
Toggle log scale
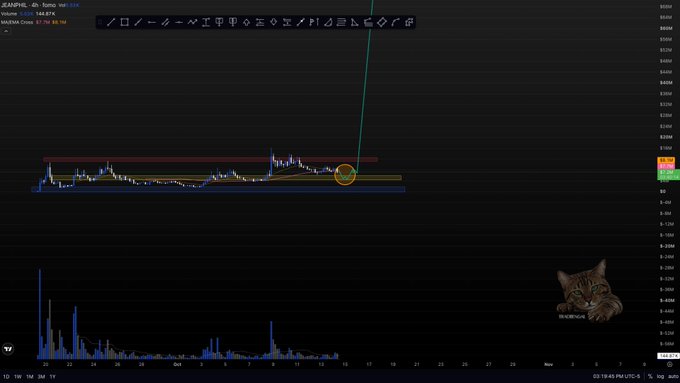coord(660,376)
